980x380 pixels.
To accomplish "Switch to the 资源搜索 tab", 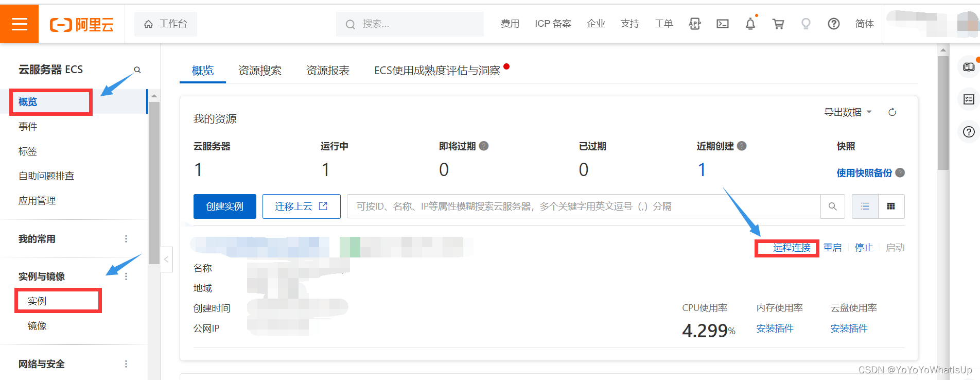I will coord(260,71).
